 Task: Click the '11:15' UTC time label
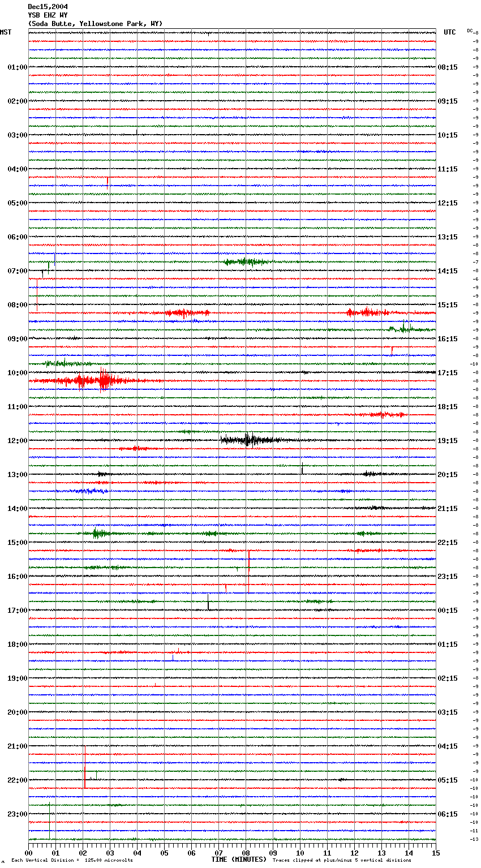pos(448,169)
